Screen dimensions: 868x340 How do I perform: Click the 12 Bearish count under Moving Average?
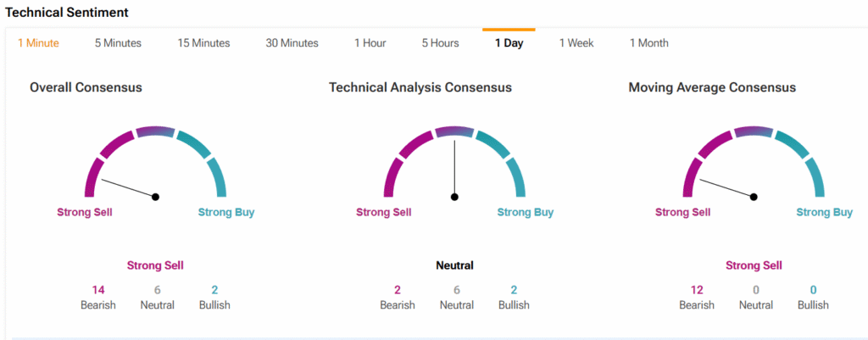click(695, 289)
